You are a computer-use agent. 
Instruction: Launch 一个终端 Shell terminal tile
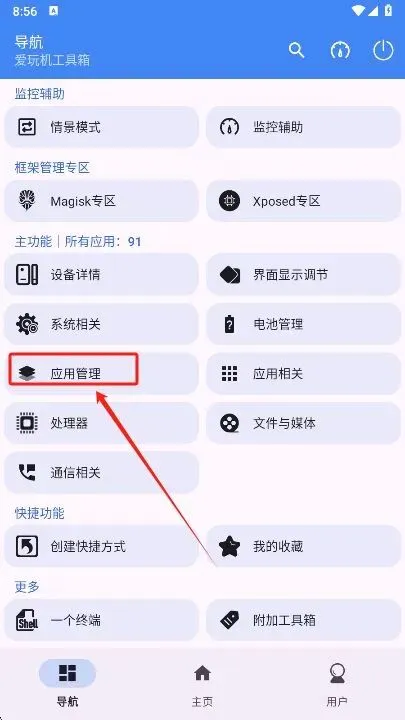click(101, 620)
